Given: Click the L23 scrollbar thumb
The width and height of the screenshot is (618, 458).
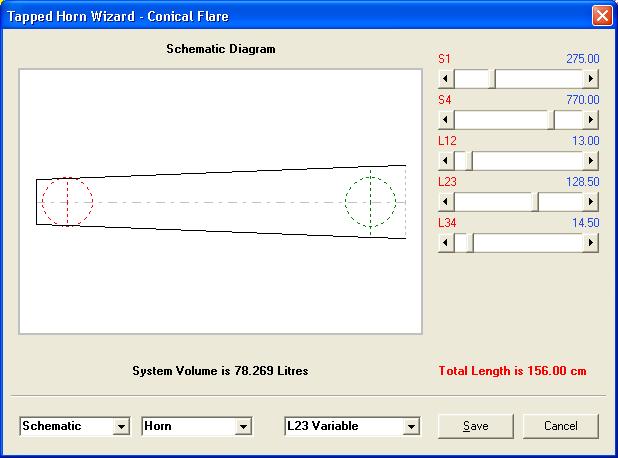Looking at the screenshot, I should tap(534, 201).
